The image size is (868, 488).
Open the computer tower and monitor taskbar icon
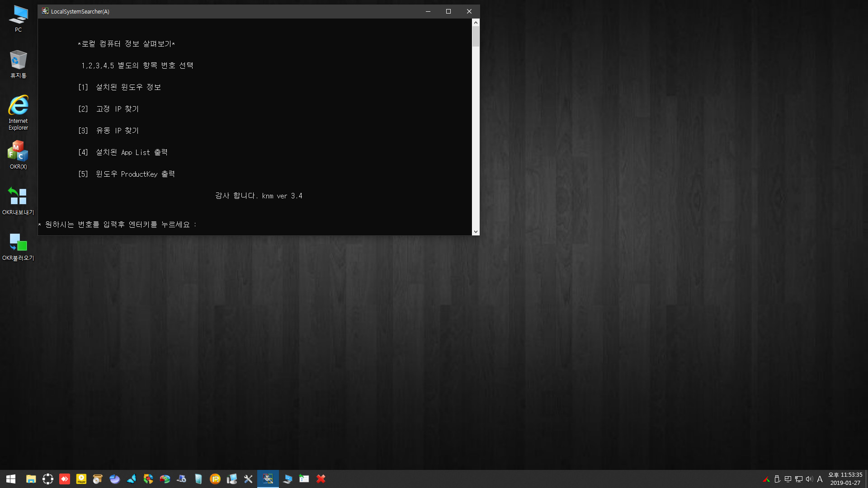(232, 479)
